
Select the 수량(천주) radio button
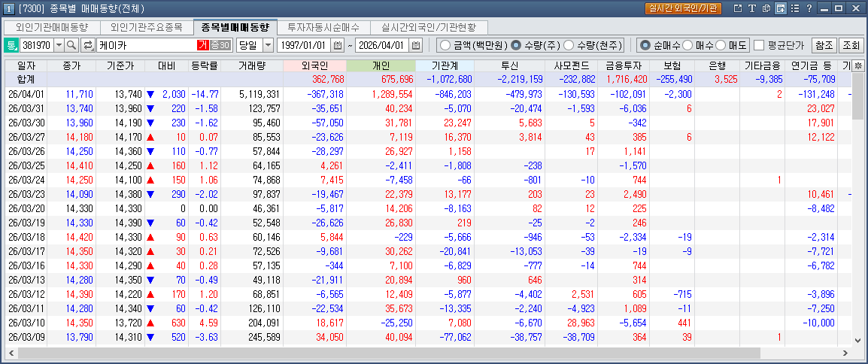click(x=569, y=45)
